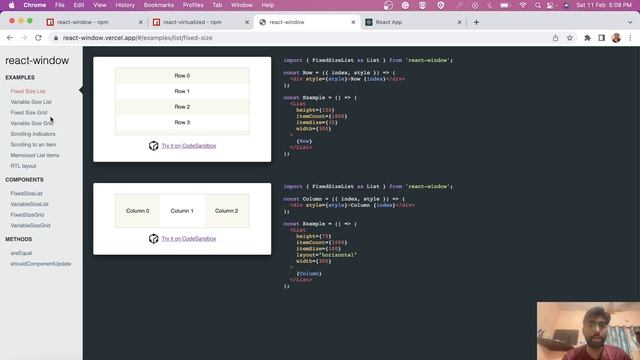The width and height of the screenshot is (640, 360).
Task: Open shouldComponentUpdate method docs
Action: coord(41,264)
